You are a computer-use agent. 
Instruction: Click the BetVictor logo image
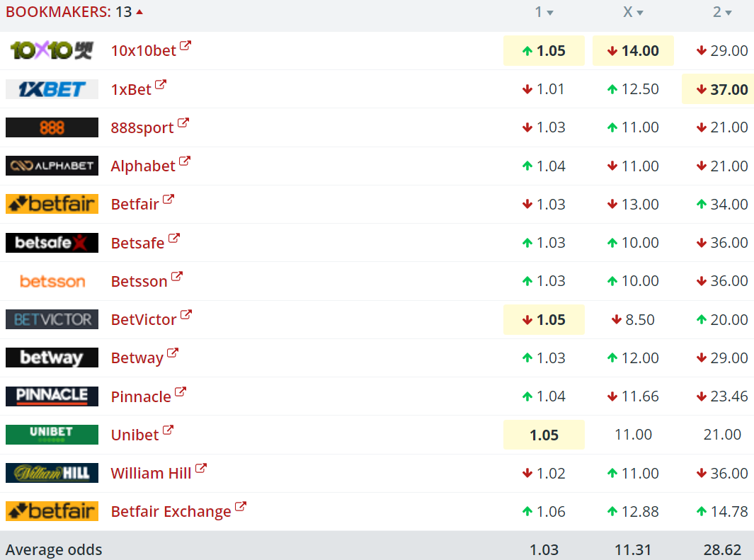click(52, 319)
